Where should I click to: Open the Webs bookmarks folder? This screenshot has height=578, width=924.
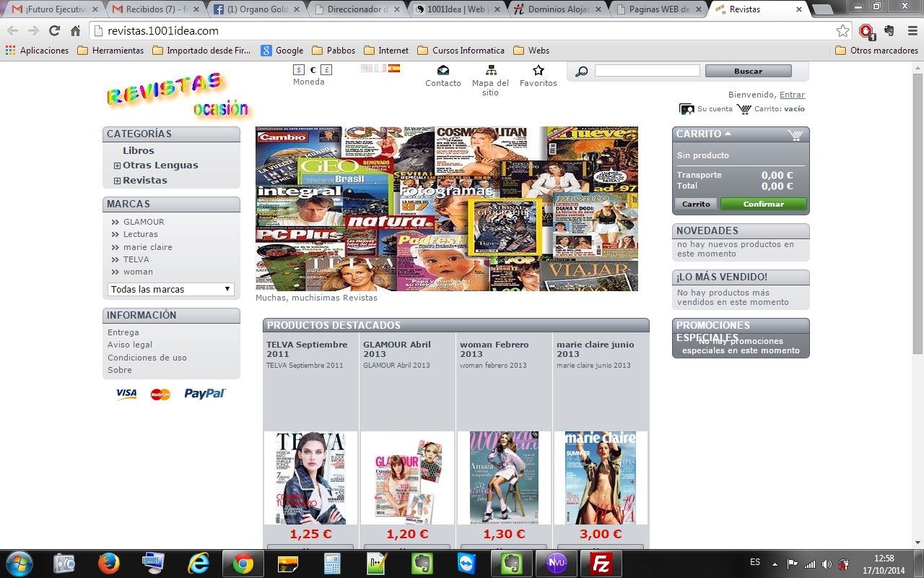point(531,51)
